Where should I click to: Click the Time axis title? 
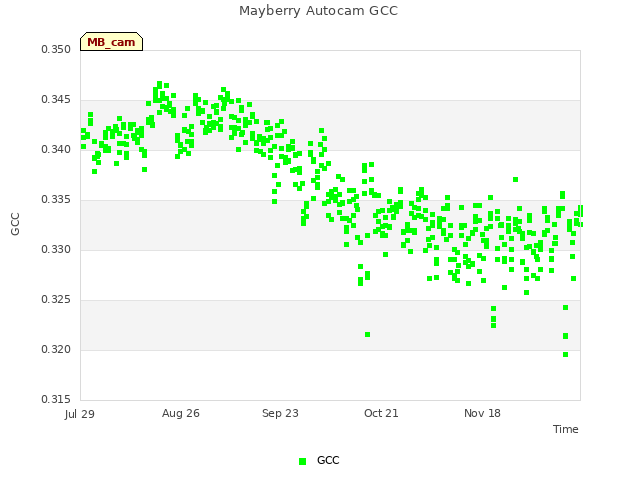566,429
